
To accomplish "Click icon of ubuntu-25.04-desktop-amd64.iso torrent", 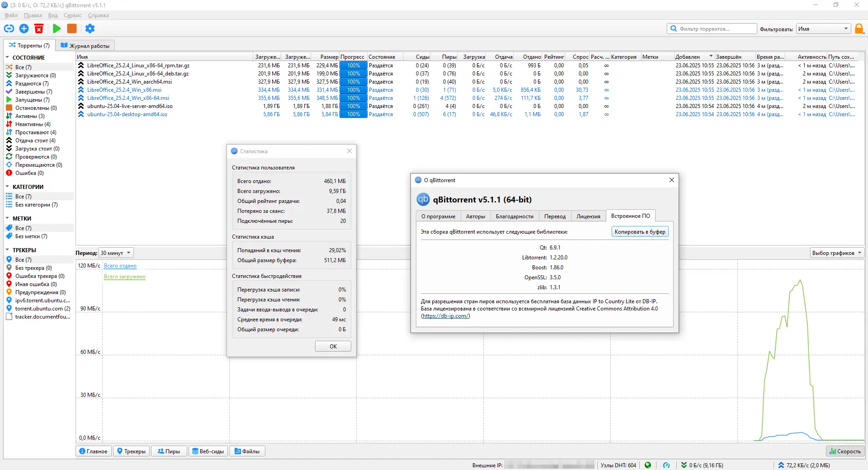I will [x=81, y=114].
